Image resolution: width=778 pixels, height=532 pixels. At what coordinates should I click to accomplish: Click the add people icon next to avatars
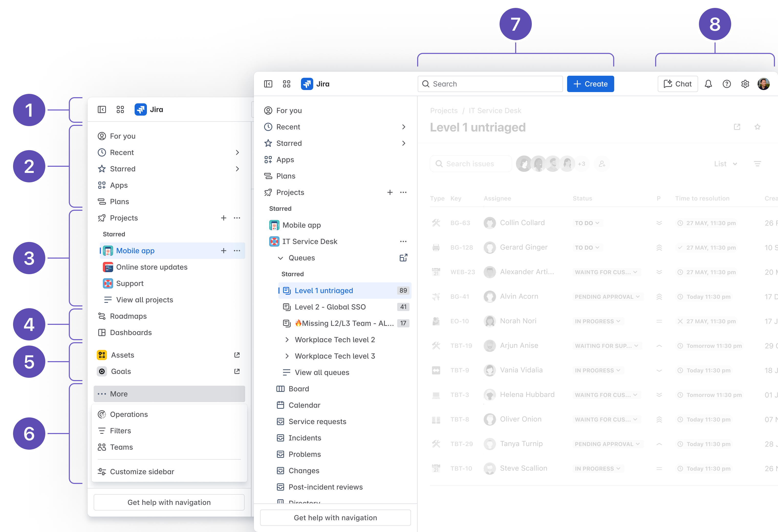pyautogui.click(x=602, y=164)
